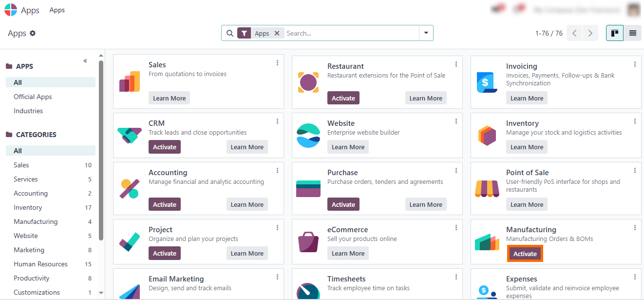Click the Invoicing app icon
Viewport: 644px width, 300px height.
487,82
